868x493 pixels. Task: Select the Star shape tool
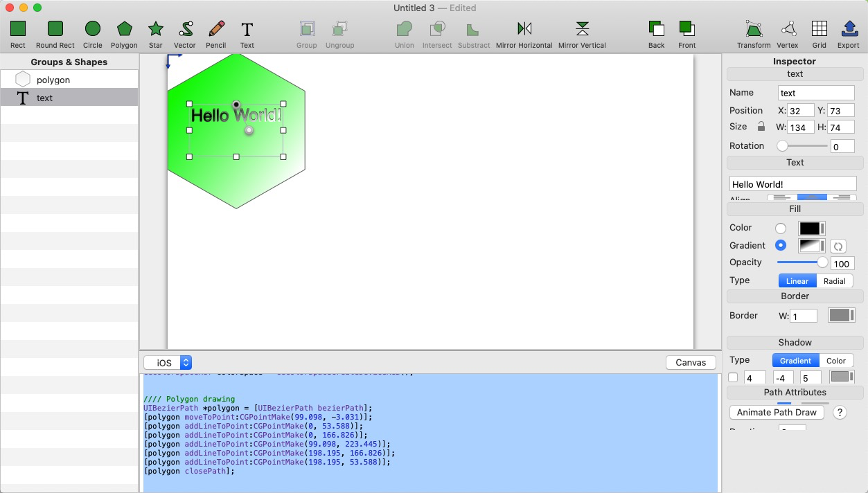click(156, 29)
